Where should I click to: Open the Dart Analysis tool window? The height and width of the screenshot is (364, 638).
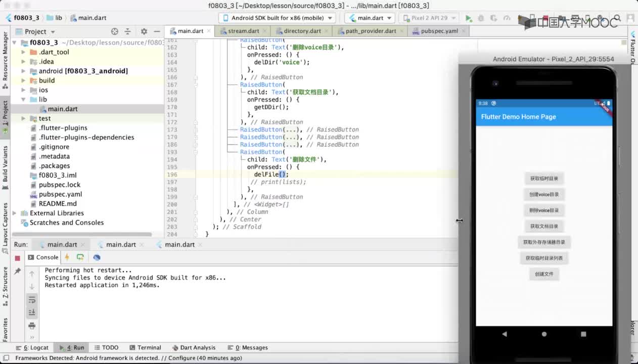194,348
